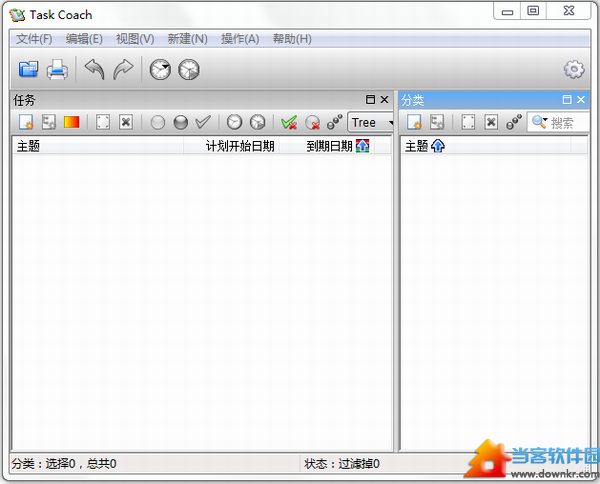Start tracking effort in task panel toolbar

tap(234, 122)
